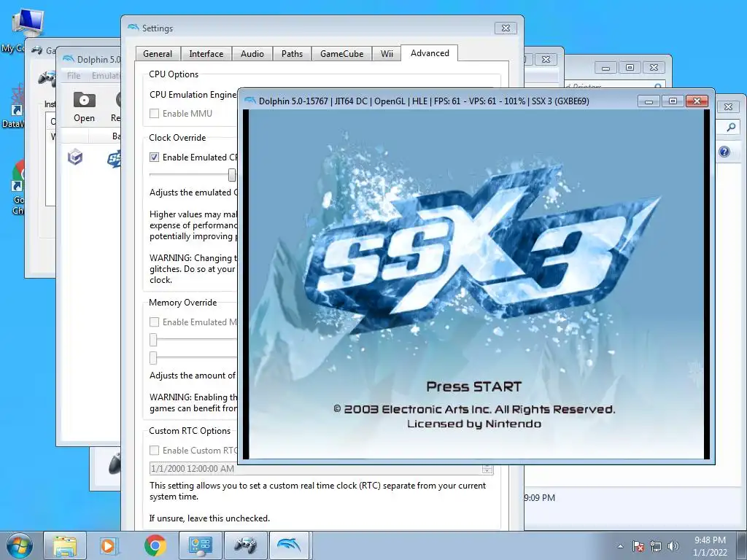The image size is (747, 560).
Task: Click the 'Clock Override' group label
Action: tap(177, 138)
